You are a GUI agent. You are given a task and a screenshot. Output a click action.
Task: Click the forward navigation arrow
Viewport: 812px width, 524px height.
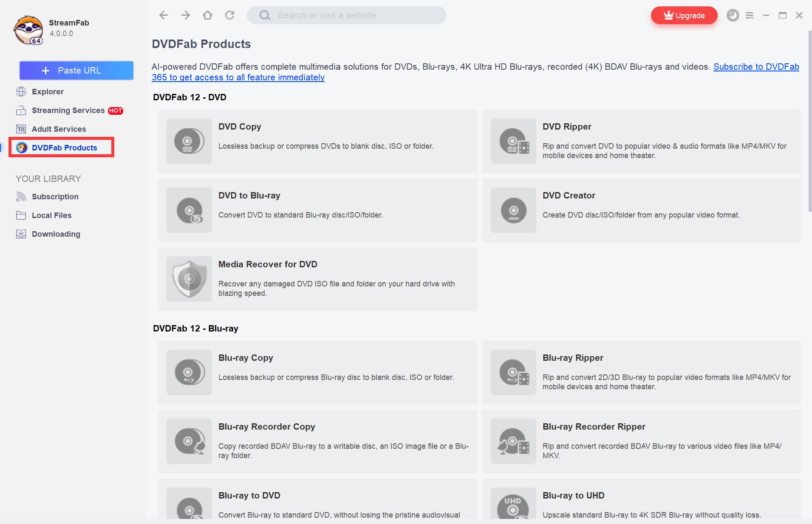coord(186,15)
